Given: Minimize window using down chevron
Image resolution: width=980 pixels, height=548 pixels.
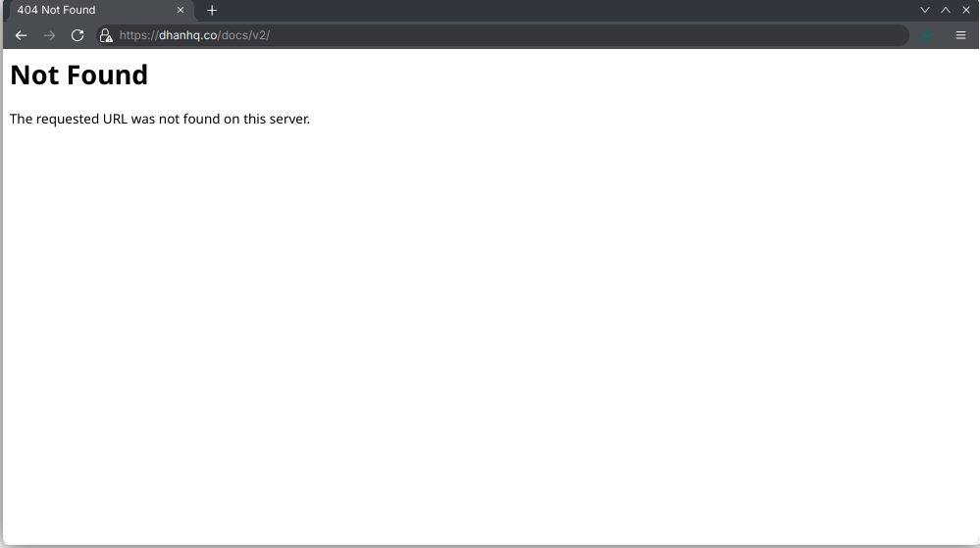Looking at the screenshot, I should pos(924,10).
